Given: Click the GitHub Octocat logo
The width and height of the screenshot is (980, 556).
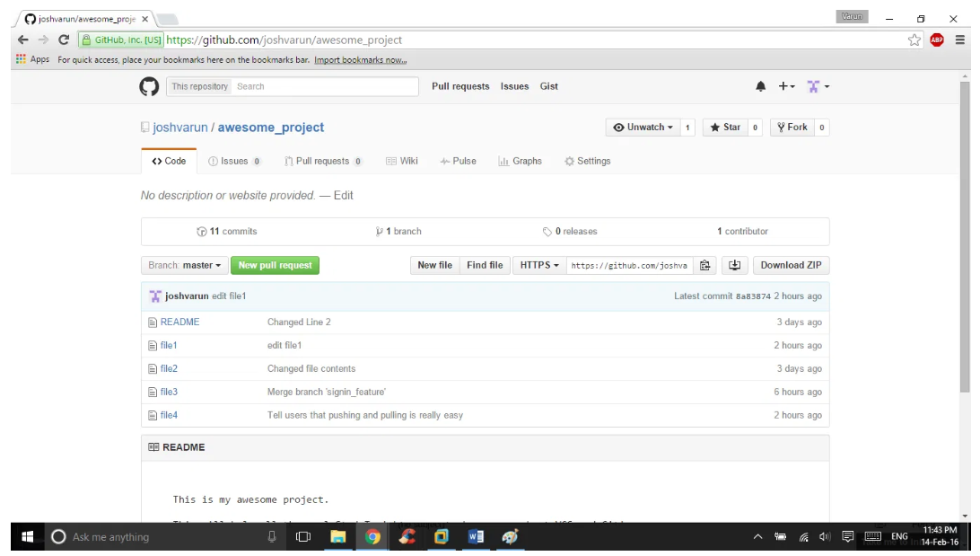Looking at the screenshot, I should coord(149,86).
